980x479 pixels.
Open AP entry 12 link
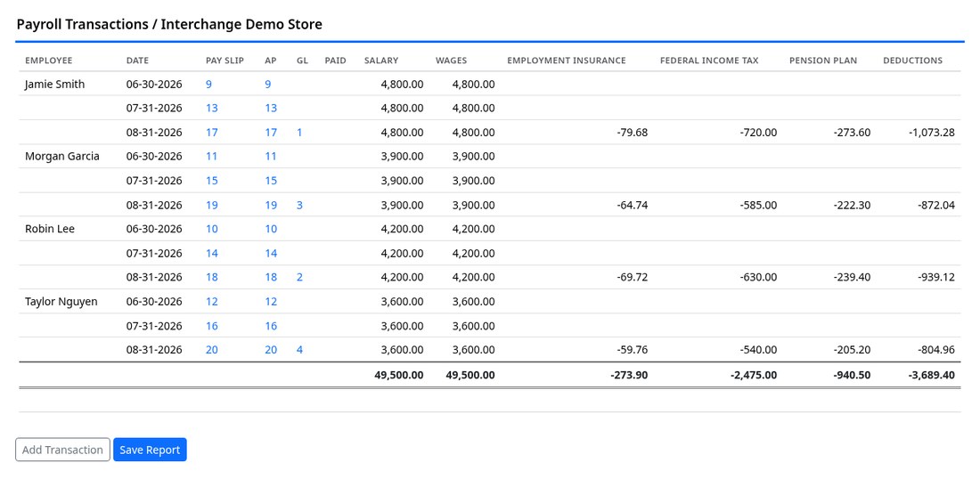pos(271,302)
